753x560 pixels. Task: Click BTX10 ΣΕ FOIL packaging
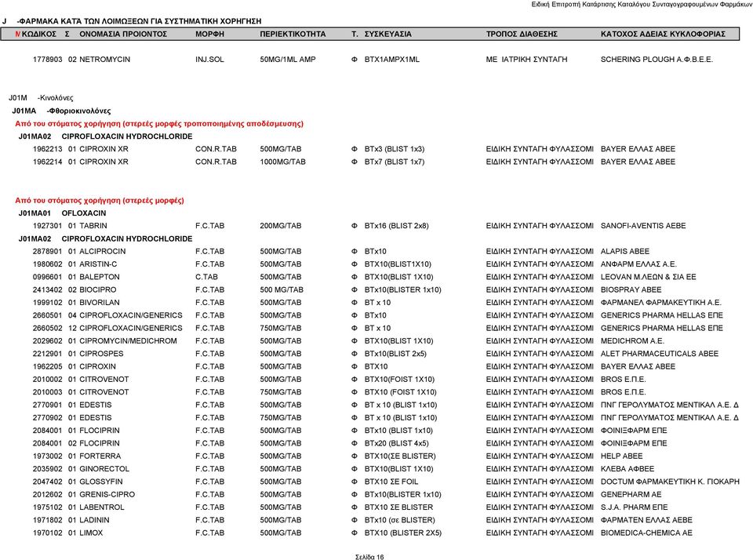click(x=391, y=482)
